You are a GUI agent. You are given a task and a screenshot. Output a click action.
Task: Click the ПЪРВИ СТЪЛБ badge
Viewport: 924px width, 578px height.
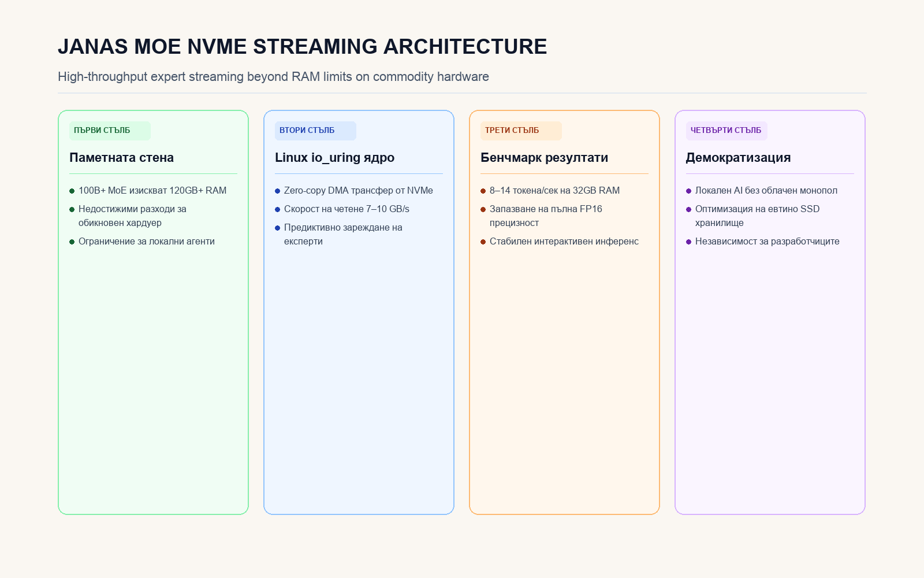110,131
